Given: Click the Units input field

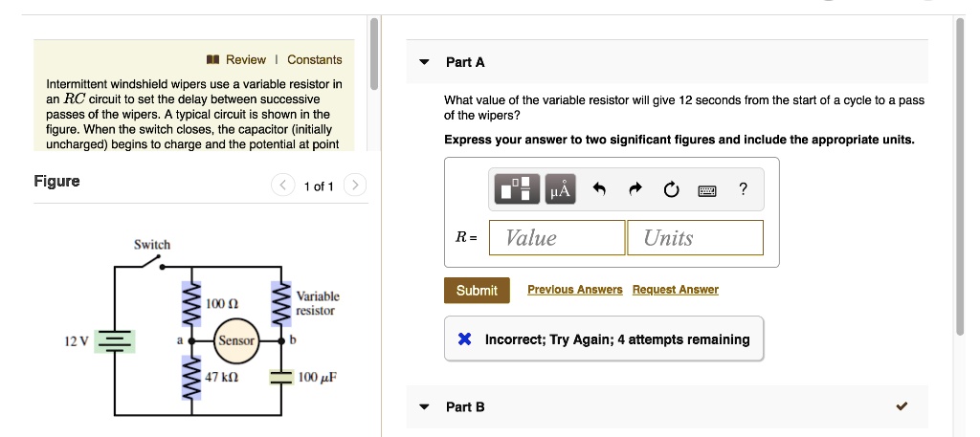Looking at the screenshot, I should (695, 238).
